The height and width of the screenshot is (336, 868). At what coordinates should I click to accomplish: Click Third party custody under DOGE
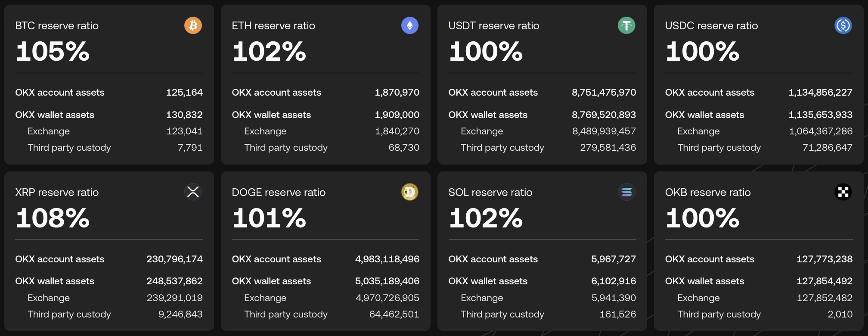[x=286, y=314]
